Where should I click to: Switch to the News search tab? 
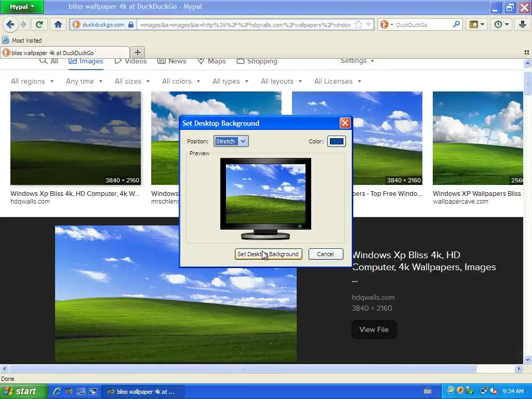click(171, 61)
